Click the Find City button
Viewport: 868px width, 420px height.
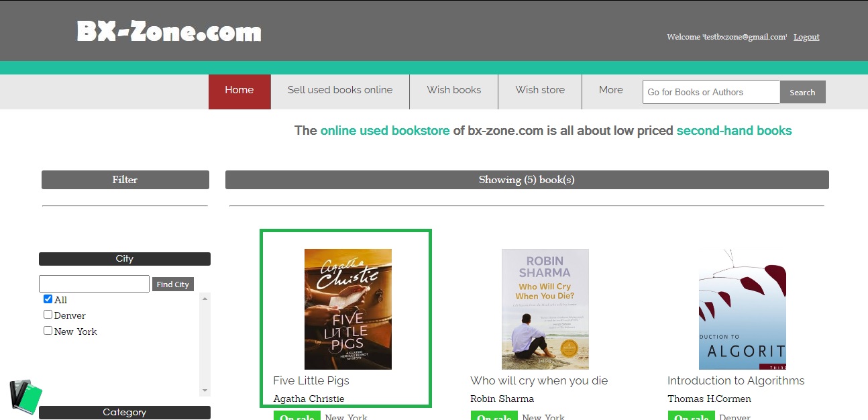[173, 284]
